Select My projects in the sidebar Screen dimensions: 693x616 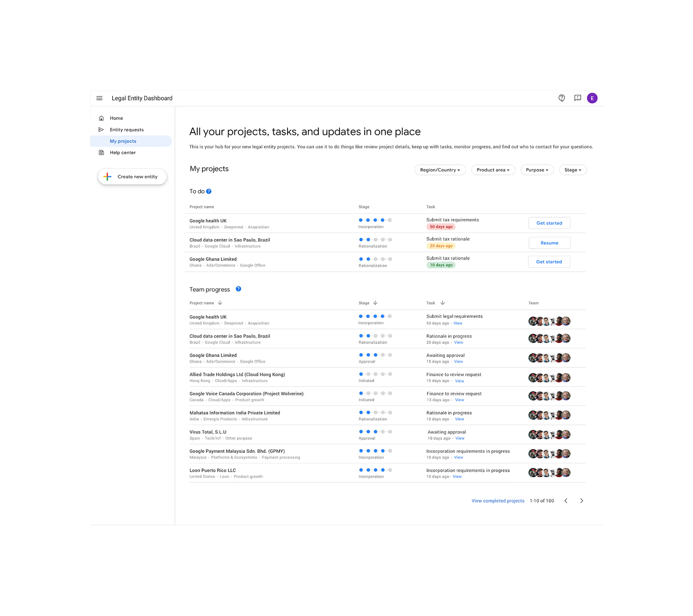click(x=123, y=141)
